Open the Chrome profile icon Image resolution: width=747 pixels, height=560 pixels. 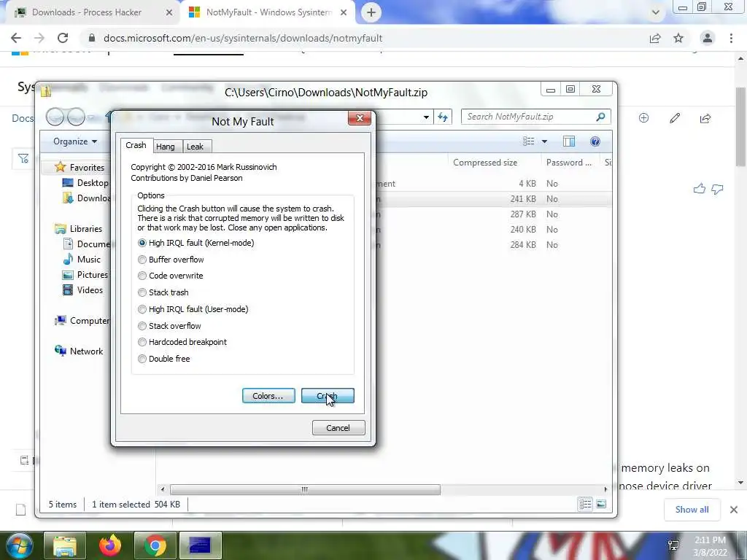708,38
